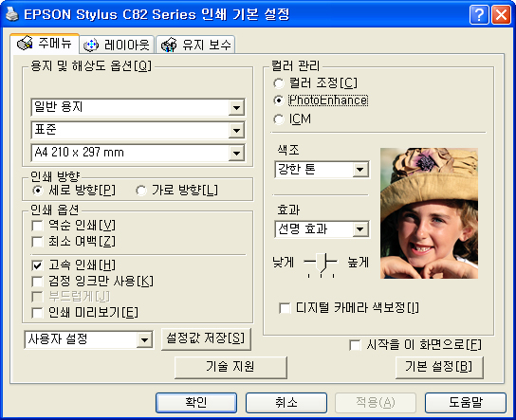Confirm with the 확인 button
The width and height of the screenshot is (516, 420).
coord(196,403)
